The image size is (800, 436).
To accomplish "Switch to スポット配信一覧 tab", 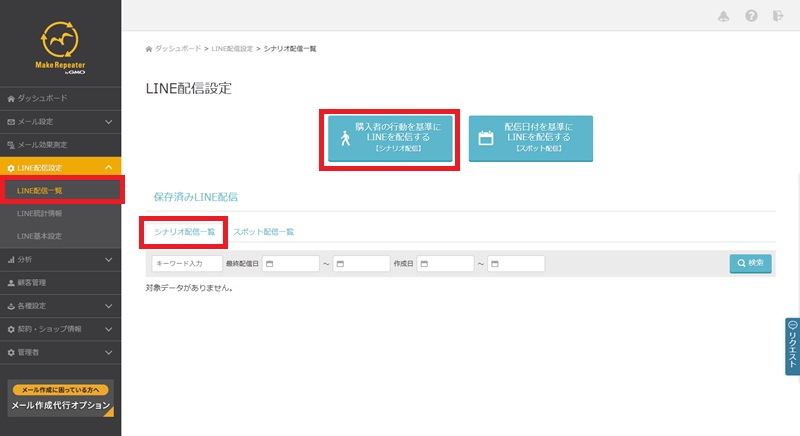I will tap(264, 232).
